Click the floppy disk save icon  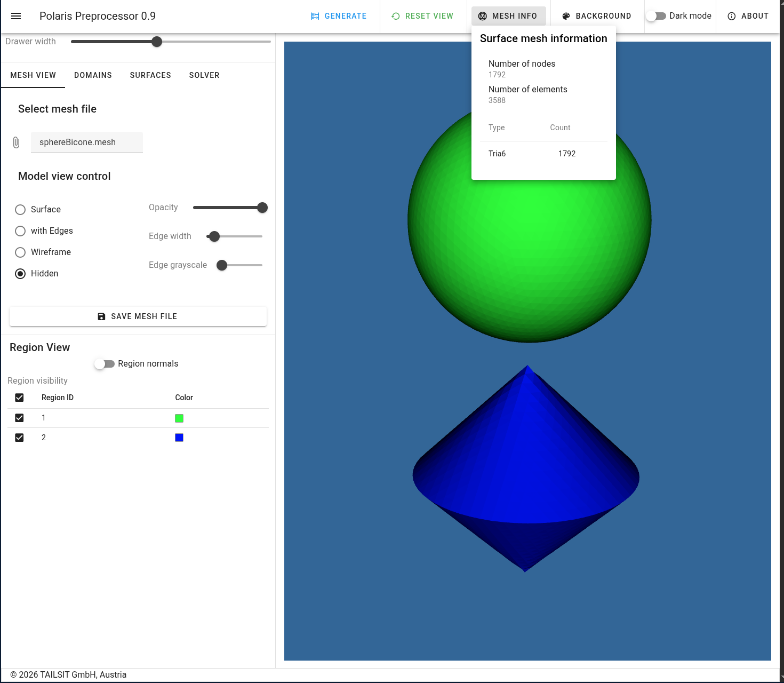[x=101, y=316]
